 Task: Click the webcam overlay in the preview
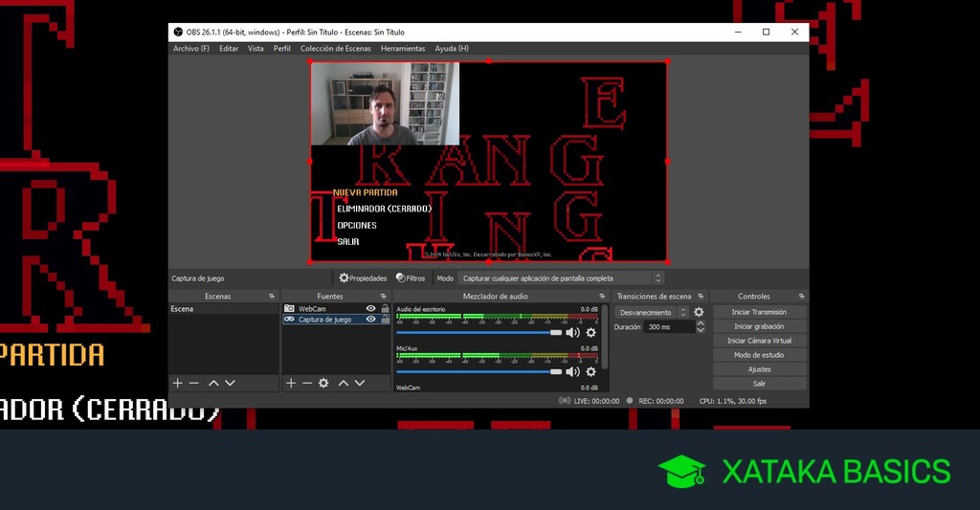click(385, 103)
